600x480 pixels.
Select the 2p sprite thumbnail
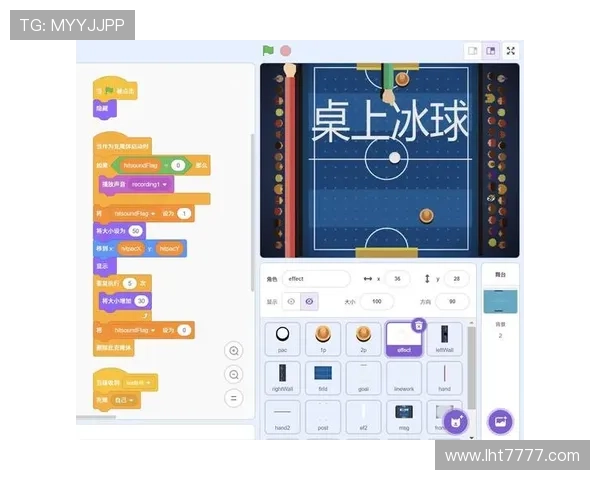click(364, 339)
